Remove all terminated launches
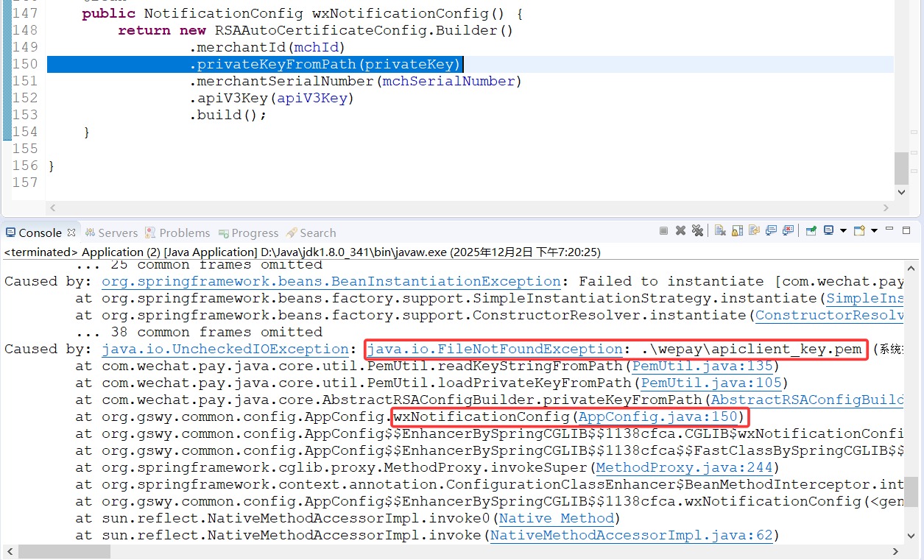Viewport: 924px width, 560px height. tap(698, 231)
